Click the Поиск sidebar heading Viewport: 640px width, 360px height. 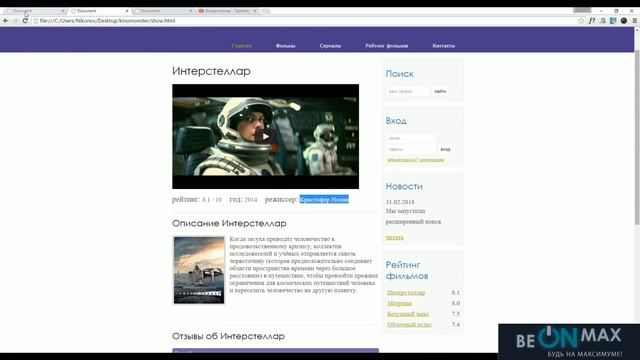point(400,74)
